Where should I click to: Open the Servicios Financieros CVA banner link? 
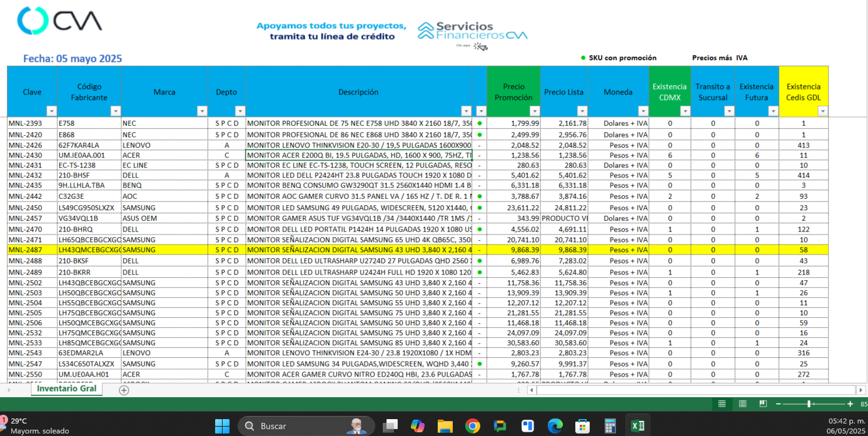pyautogui.click(x=473, y=34)
